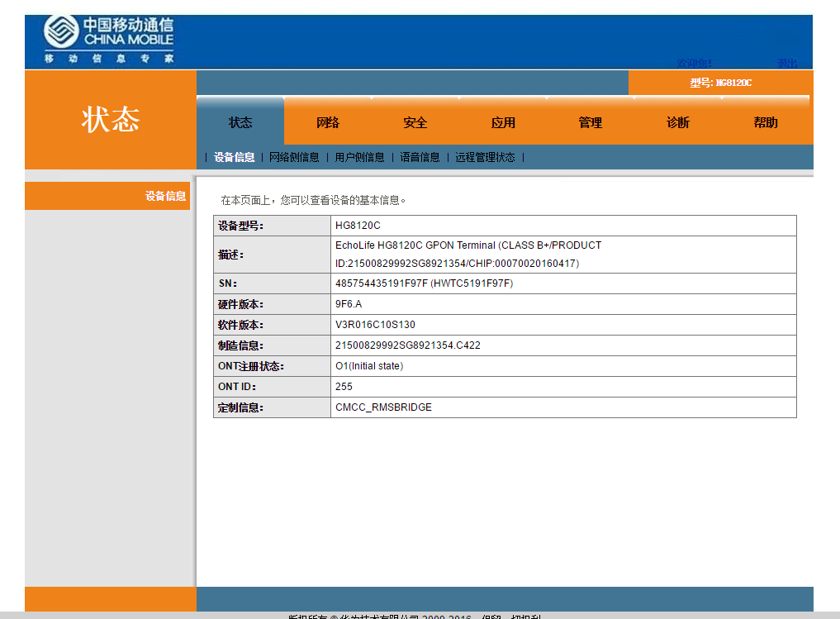Select 设备信息 in the left sidebar
840x619 pixels.
107,196
